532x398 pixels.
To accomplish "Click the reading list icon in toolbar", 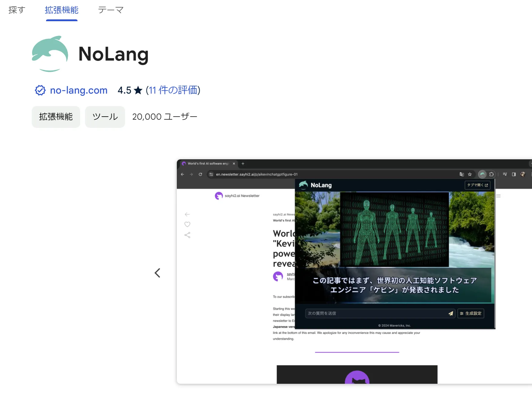I will [505, 174].
